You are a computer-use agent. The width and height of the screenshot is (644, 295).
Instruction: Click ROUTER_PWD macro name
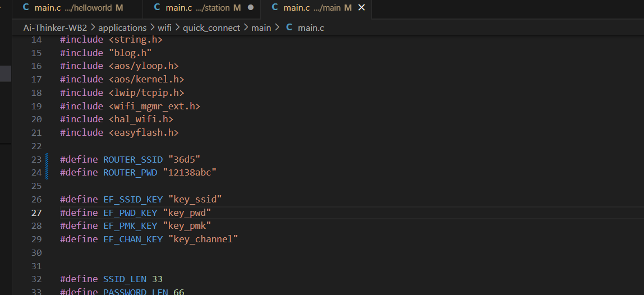tap(130, 173)
